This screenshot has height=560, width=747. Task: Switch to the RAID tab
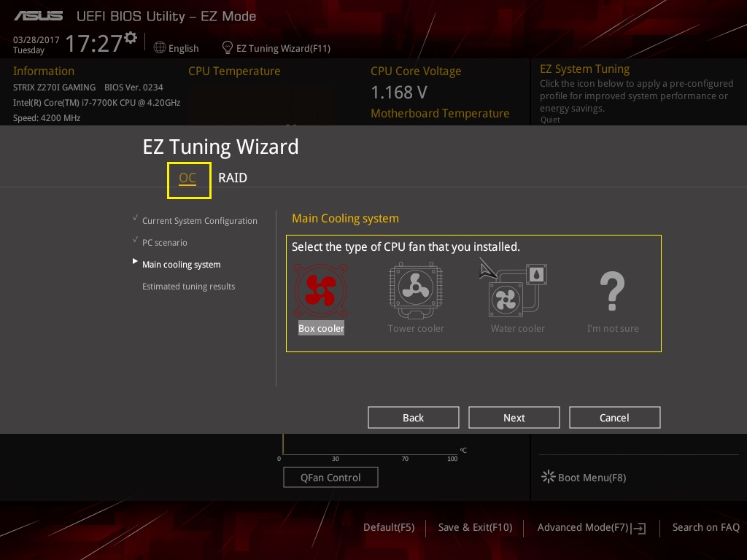pos(233,178)
